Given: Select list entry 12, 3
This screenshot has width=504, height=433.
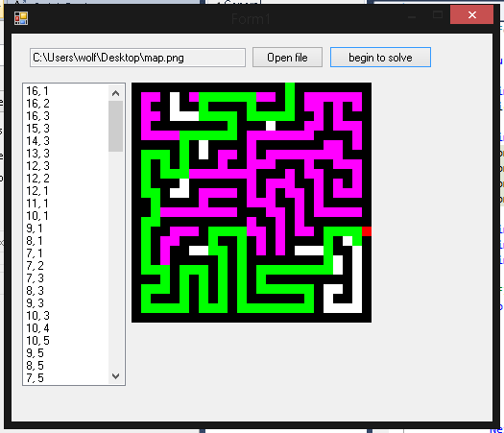Looking at the screenshot, I should [x=37, y=166].
